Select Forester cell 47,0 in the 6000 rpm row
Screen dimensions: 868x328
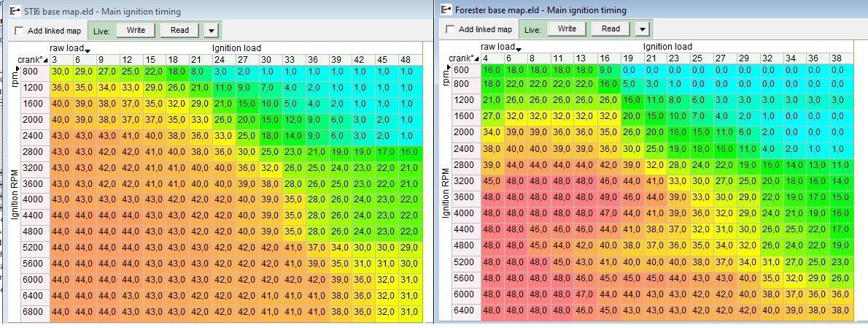pos(585,294)
